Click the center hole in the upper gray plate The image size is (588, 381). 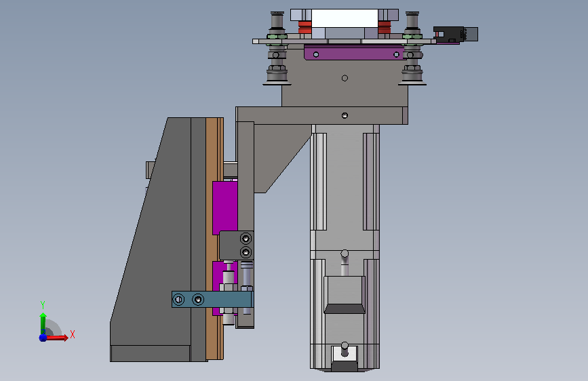click(x=345, y=78)
